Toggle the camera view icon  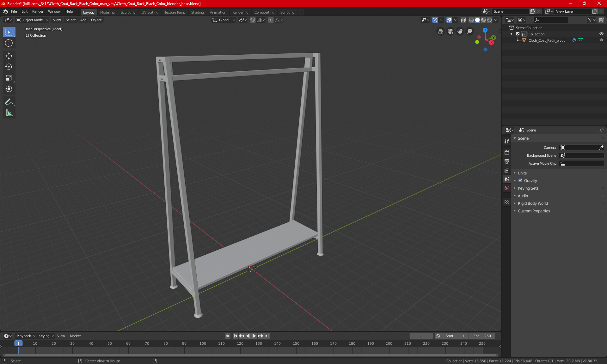[x=450, y=31]
